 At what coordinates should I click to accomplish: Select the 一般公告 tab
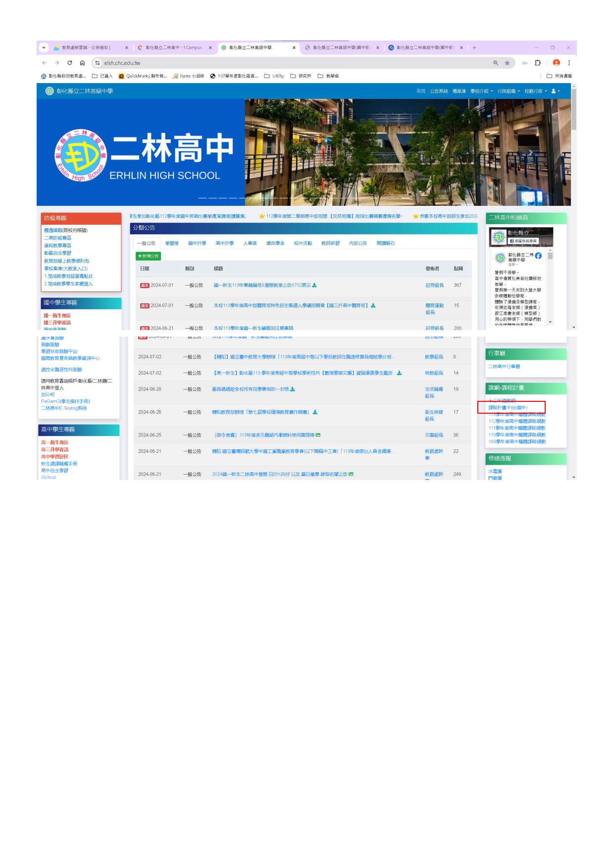pos(147,243)
